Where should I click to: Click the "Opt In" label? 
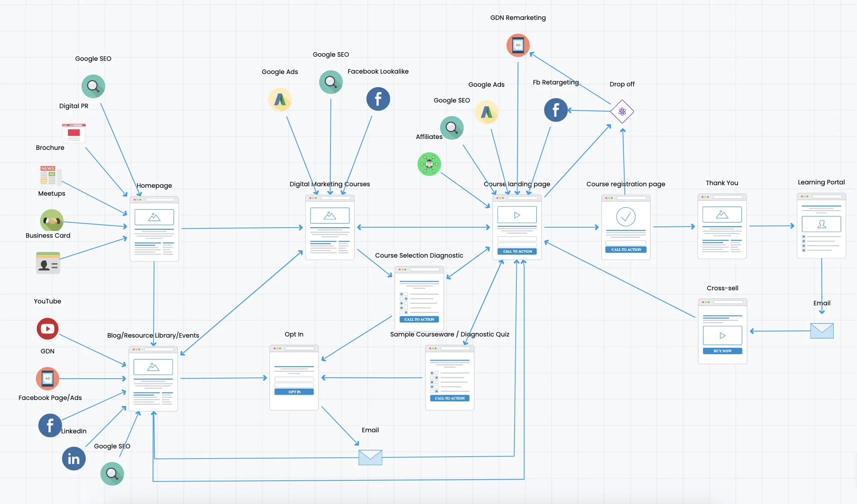coord(294,334)
